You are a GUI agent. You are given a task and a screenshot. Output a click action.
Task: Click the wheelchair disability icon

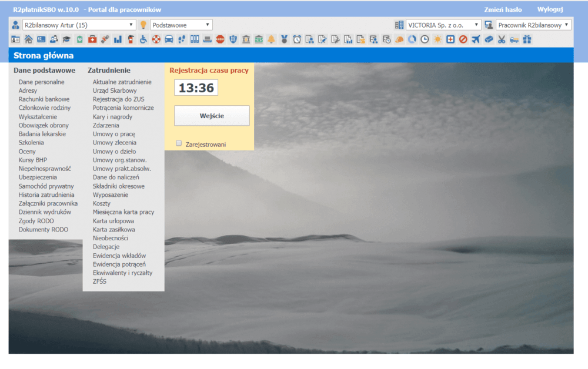click(143, 39)
